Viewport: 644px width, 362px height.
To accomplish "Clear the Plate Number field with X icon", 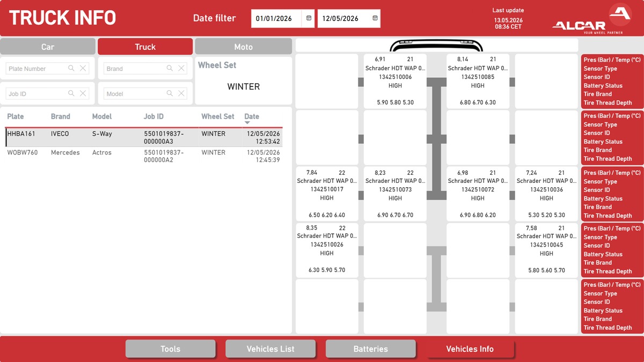I will tap(83, 68).
